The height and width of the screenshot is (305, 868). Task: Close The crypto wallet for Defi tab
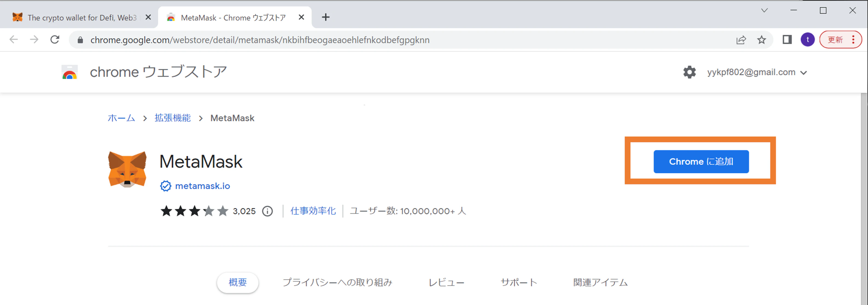[x=148, y=17]
